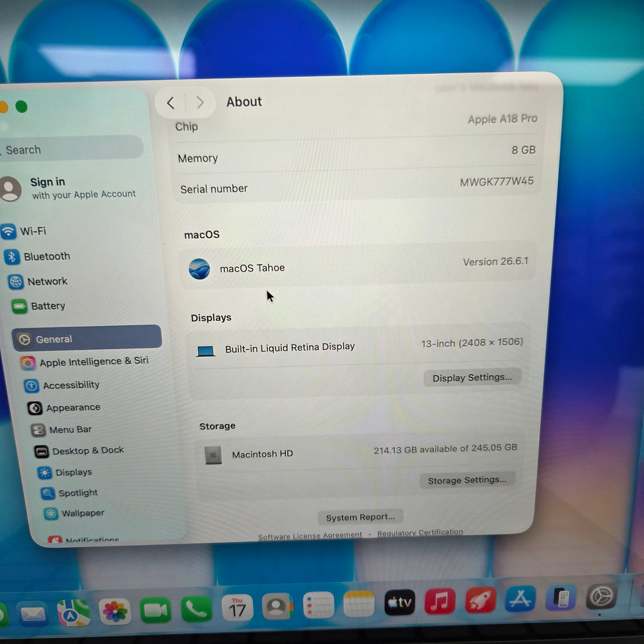Screen dimensions: 644x644
Task: Select the General sidebar item
Action: click(87, 338)
